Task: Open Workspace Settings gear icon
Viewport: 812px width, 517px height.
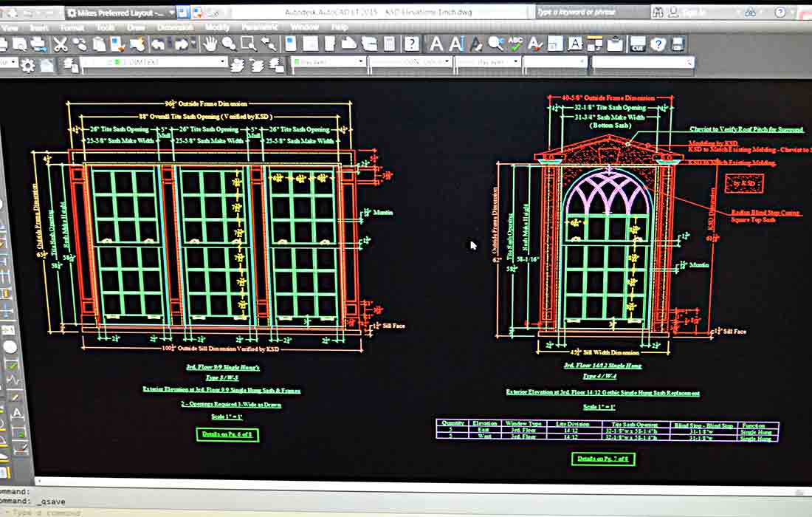Action: click(27, 65)
